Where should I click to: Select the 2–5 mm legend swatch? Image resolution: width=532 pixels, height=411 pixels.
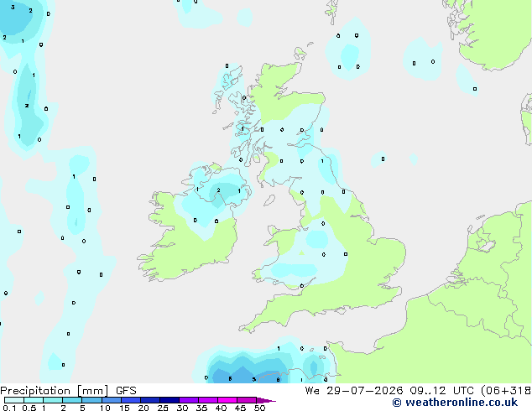[72, 400]
